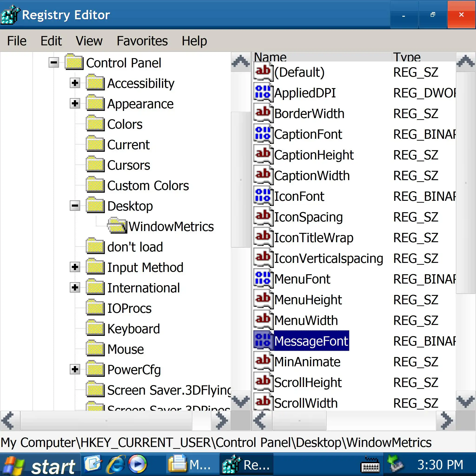Click the IconFont binary value icon
476x476 pixels.
(263, 196)
